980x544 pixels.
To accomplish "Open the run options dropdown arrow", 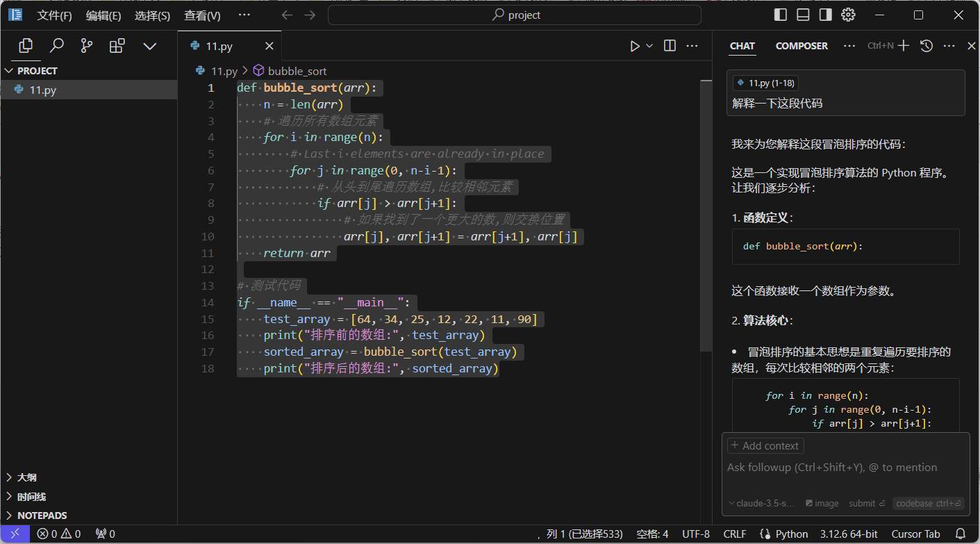I will pyautogui.click(x=649, y=46).
